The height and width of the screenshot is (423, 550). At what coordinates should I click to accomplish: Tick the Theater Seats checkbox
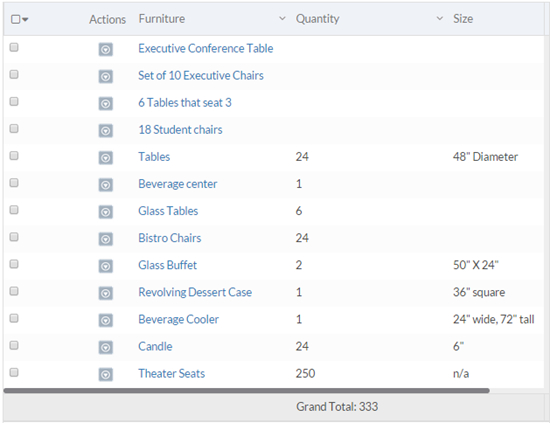pyautogui.click(x=14, y=372)
